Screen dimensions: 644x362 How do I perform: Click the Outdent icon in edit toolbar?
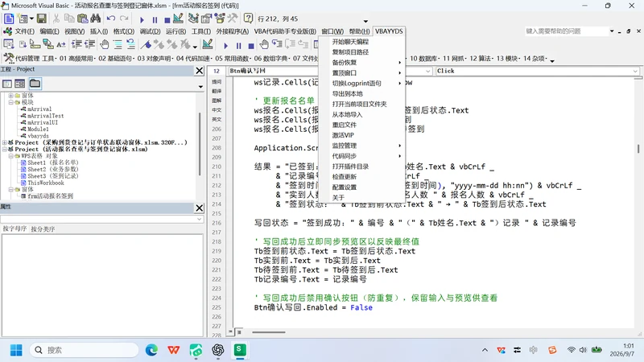[x=89, y=44]
